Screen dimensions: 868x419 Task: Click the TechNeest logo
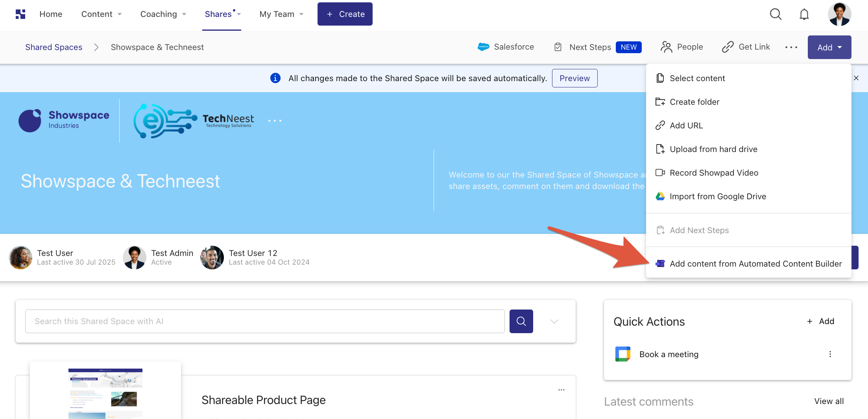point(194,121)
